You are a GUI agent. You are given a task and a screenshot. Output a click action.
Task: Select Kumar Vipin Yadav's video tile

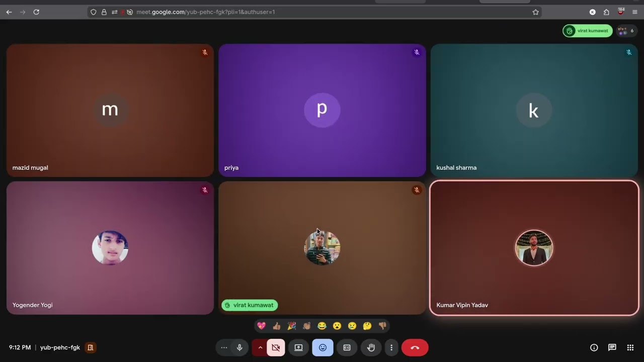click(534, 248)
